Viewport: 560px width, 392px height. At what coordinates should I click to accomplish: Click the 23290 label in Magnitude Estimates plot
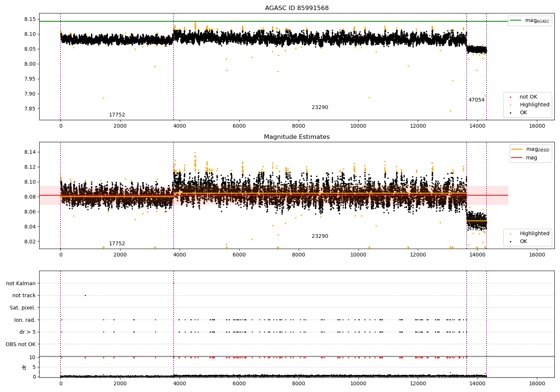click(320, 236)
